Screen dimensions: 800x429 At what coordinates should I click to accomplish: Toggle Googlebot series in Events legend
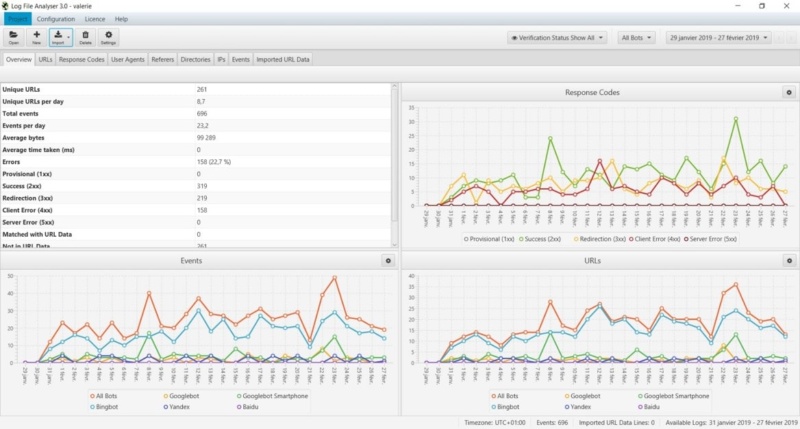183,396
